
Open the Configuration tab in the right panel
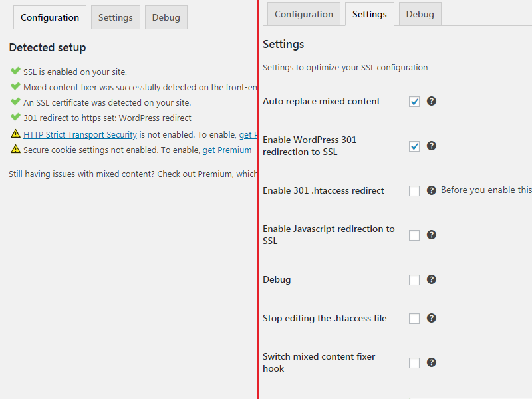tap(303, 13)
